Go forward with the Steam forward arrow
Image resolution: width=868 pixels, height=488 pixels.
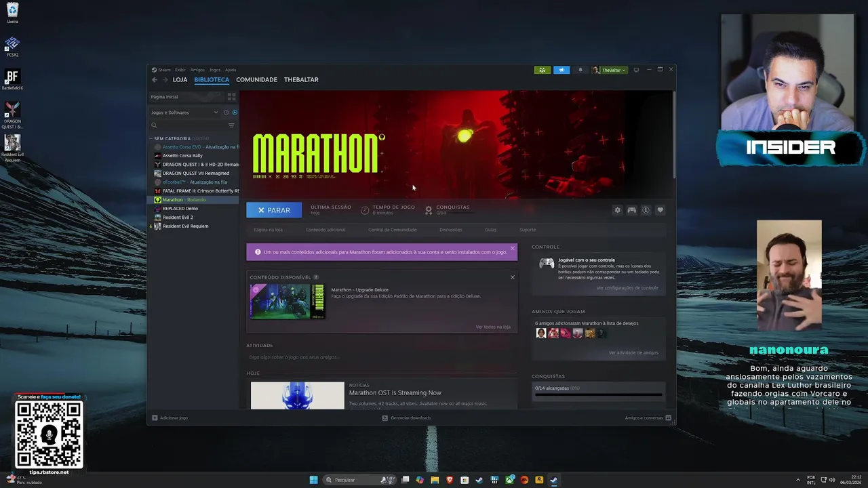(165, 80)
